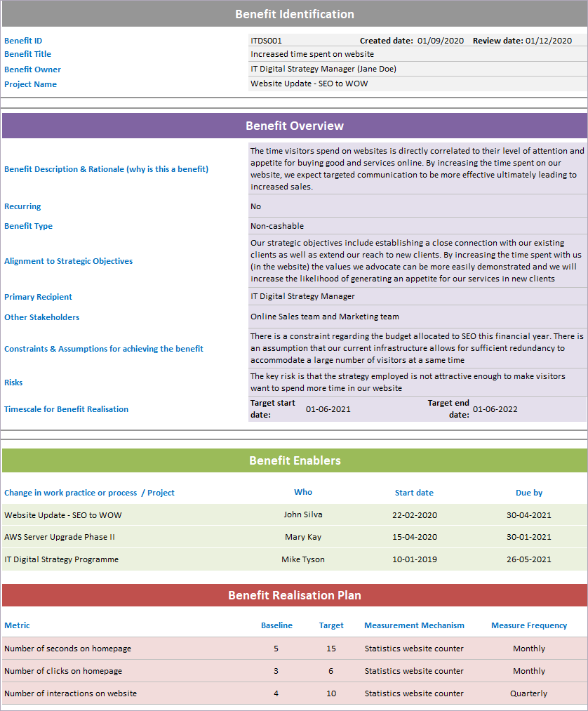Viewport: 588px width, 711px height.
Task: Click the Target column header
Action: click(330, 625)
